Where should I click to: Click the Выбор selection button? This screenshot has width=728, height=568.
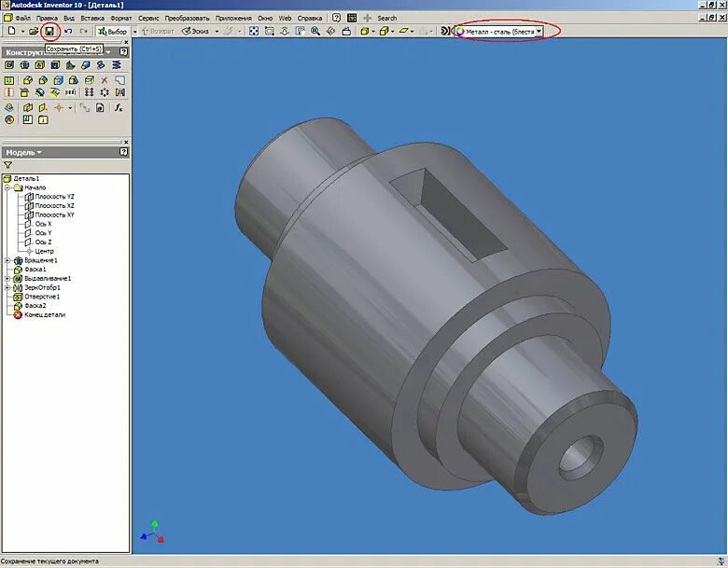(112, 32)
